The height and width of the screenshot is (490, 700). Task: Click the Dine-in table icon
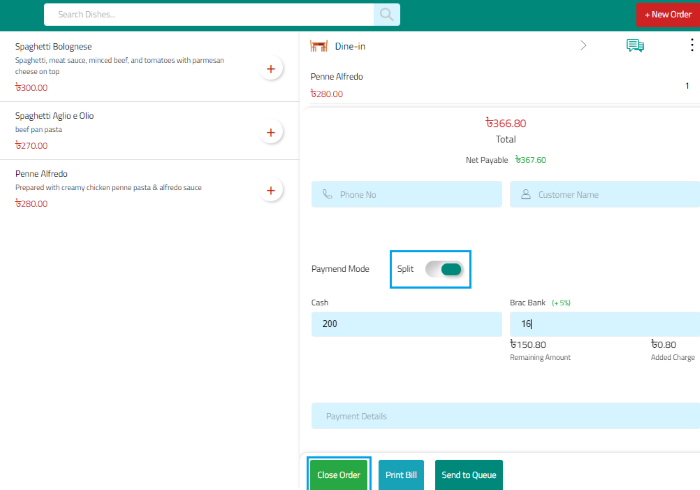[x=319, y=45]
